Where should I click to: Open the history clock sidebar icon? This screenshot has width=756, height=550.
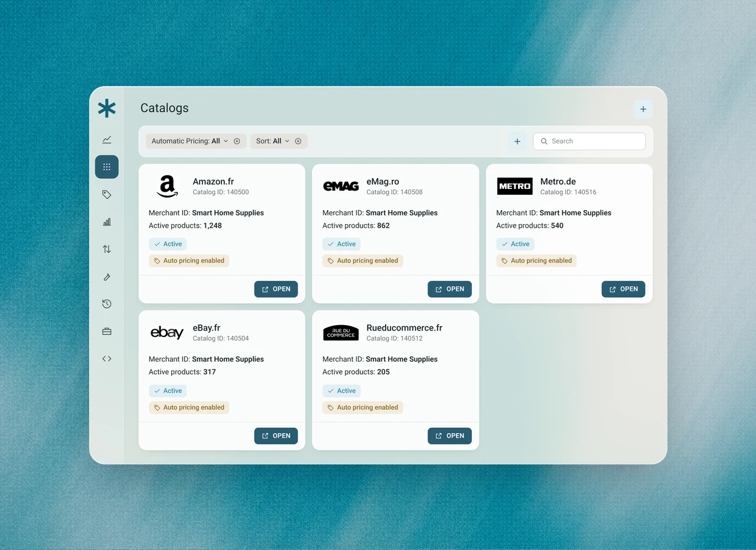(x=107, y=304)
